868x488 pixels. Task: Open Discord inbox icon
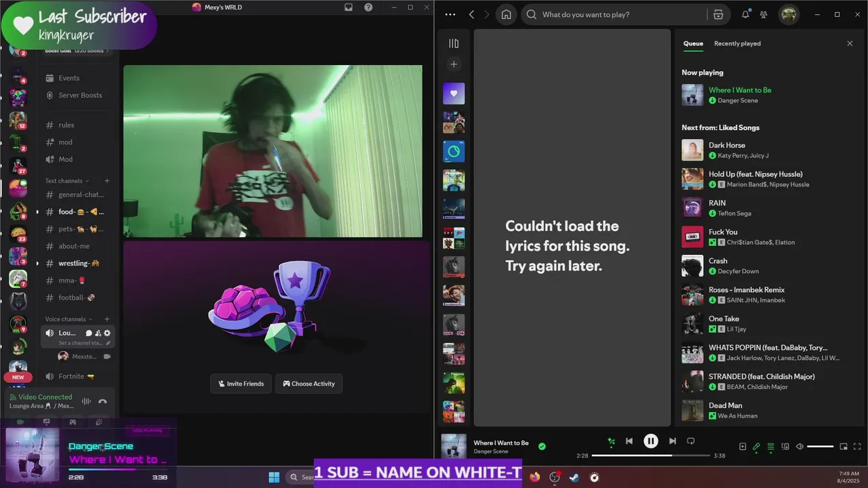point(349,7)
